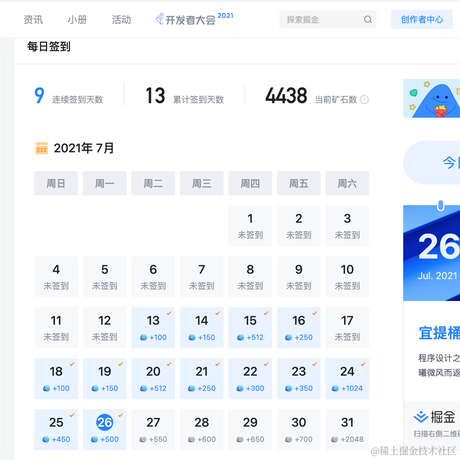This screenshot has height=460, width=460.
Task: Open the 小册 nav item
Action: [77, 20]
